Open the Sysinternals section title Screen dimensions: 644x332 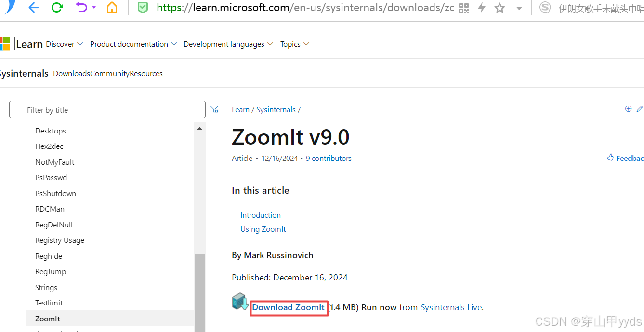(24, 73)
